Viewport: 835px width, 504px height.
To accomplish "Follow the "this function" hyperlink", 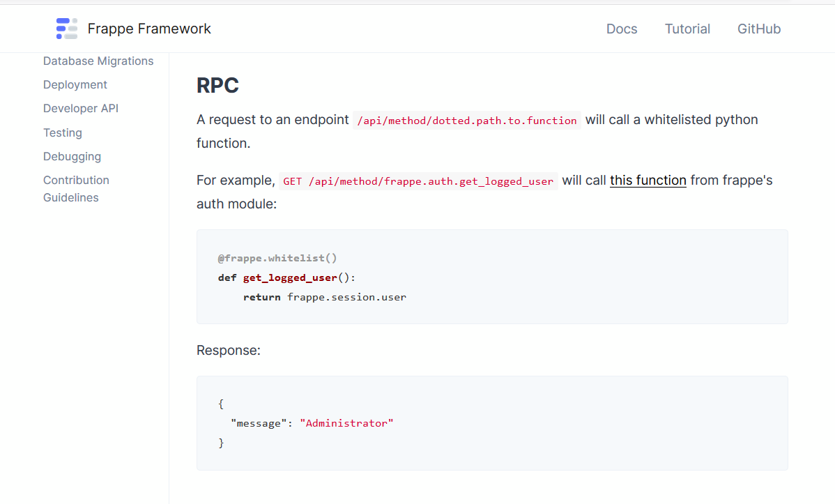I will pos(648,181).
